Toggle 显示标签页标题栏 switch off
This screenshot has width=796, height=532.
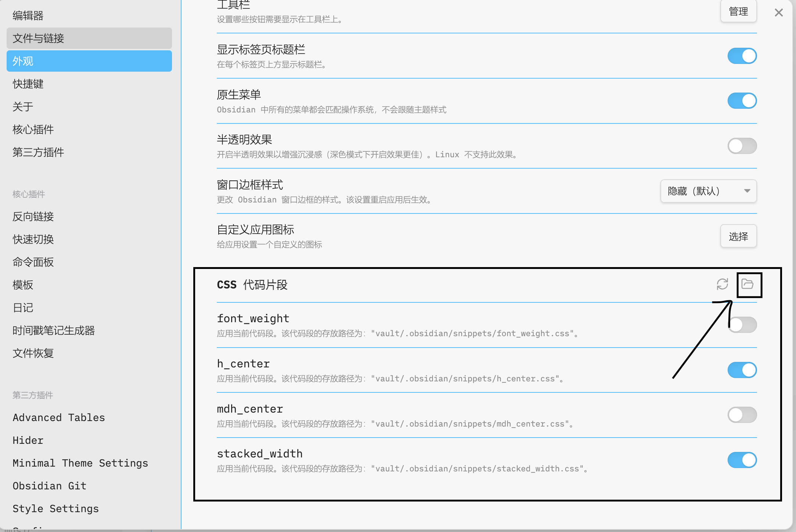[x=742, y=56]
